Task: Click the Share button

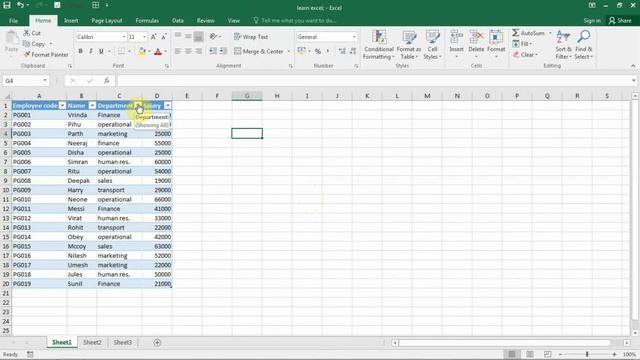Action: pyautogui.click(x=620, y=20)
